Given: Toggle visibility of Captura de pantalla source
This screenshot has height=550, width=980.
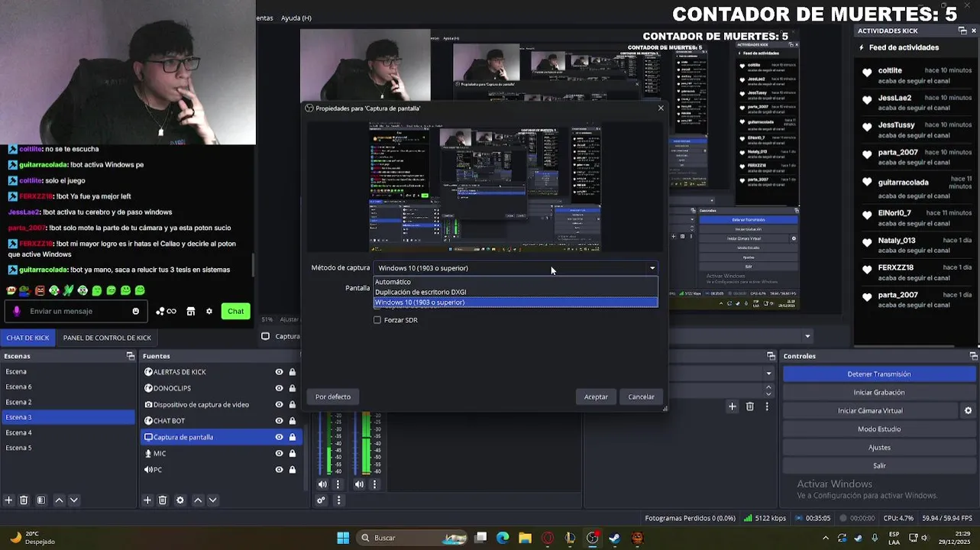Looking at the screenshot, I should tap(279, 437).
